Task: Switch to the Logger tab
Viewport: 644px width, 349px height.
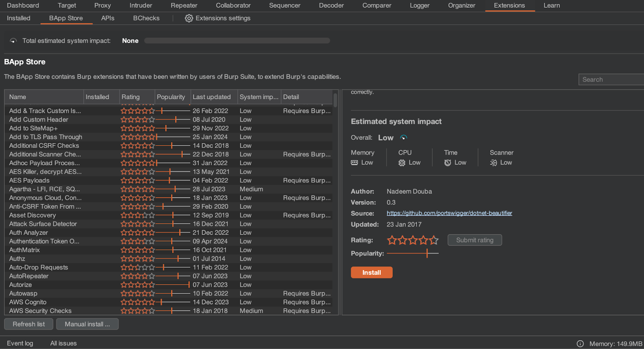Action: 420,6
